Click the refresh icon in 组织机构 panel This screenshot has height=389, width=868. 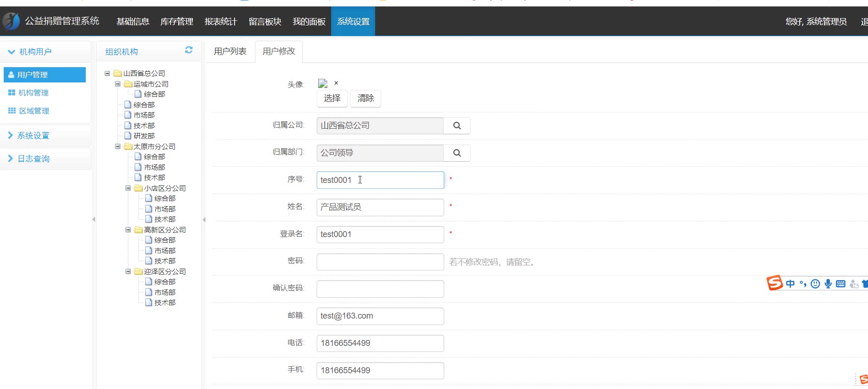pos(189,50)
